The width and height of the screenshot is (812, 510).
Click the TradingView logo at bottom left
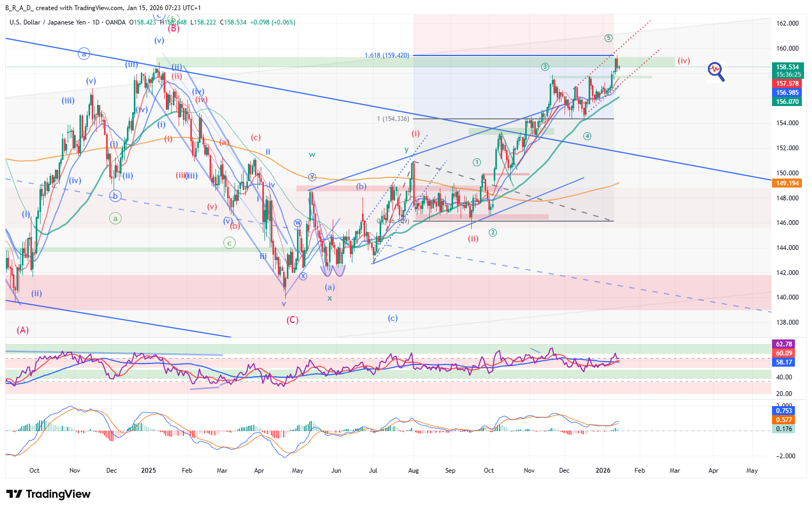[x=49, y=494]
